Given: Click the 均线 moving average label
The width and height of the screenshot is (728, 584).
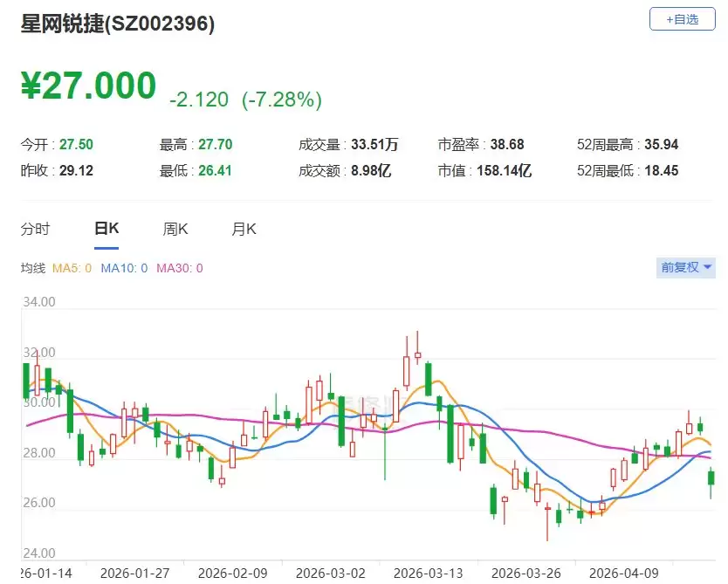Looking at the screenshot, I should (x=33, y=268).
